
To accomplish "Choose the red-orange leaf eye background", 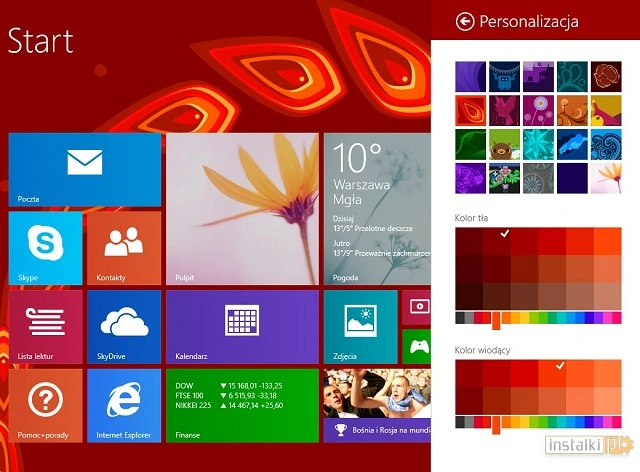I will coord(471,110).
